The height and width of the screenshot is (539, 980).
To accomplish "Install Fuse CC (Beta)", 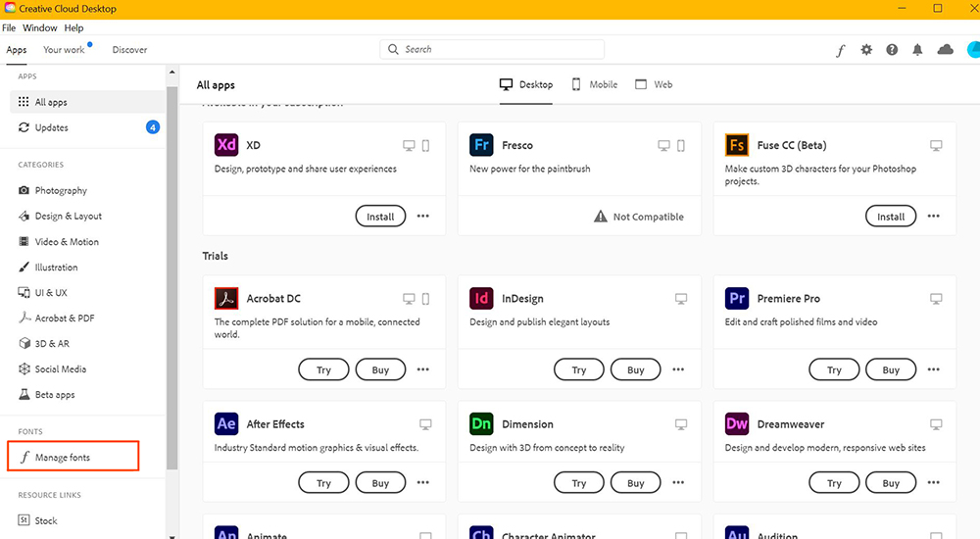I will (x=891, y=217).
